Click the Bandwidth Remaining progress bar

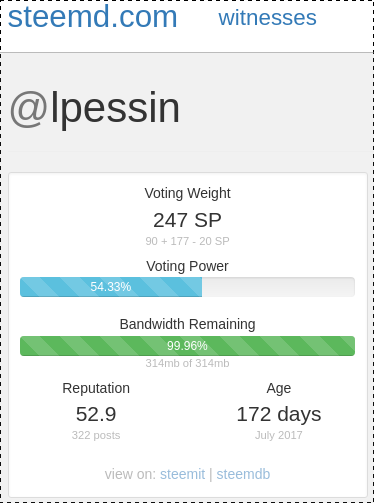tap(187, 346)
